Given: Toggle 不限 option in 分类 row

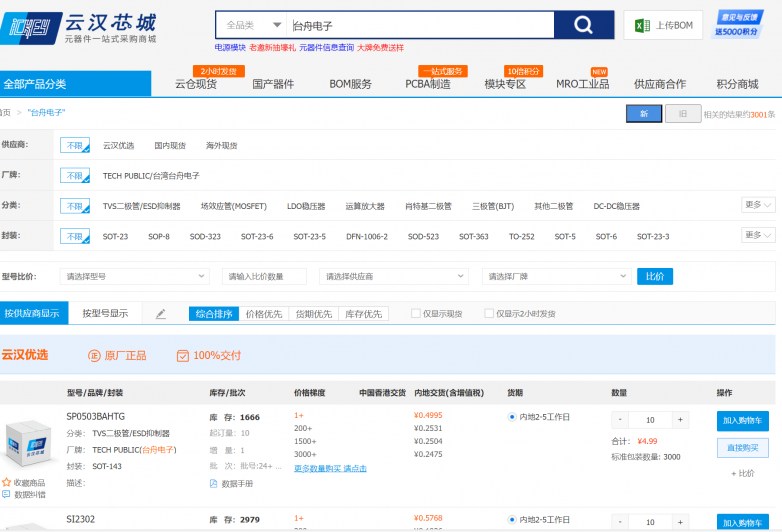Looking at the screenshot, I should click(75, 206).
